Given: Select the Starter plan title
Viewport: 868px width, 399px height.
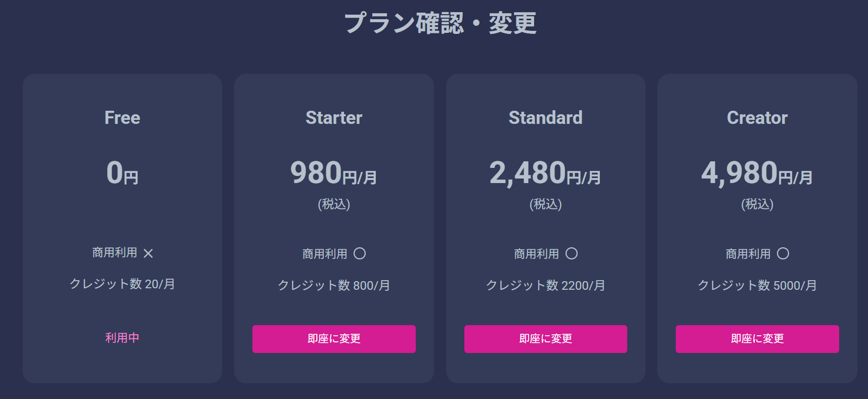Looking at the screenshot, I should (x=334, y=118).
